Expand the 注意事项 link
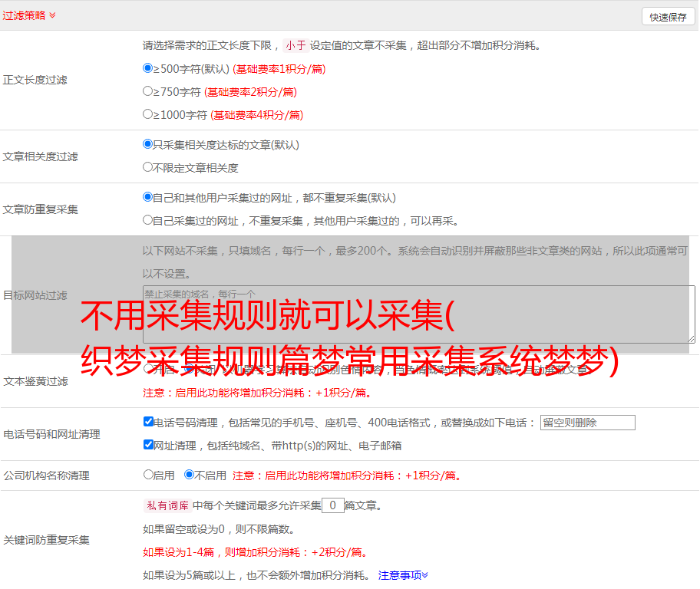The width and height of the screenshot is (700, 589). (x=403, y=575)
